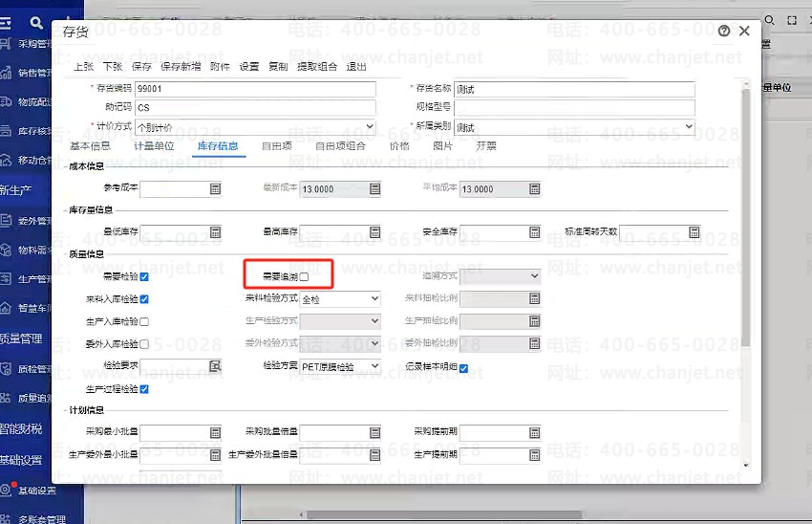Toggle 记录样本明细 checkbox

click(x=464, y=368)
